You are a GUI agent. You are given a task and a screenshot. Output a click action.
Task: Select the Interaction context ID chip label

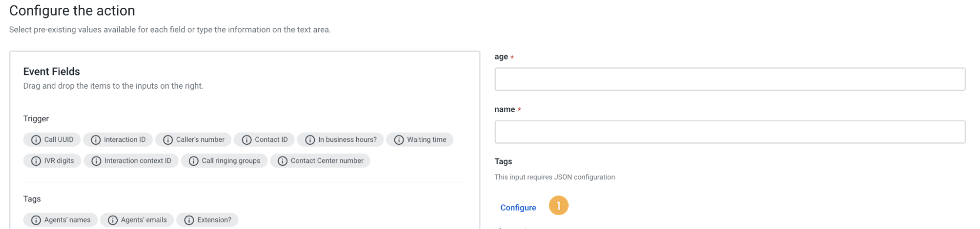pyautogui.click(x=138, y=161)
